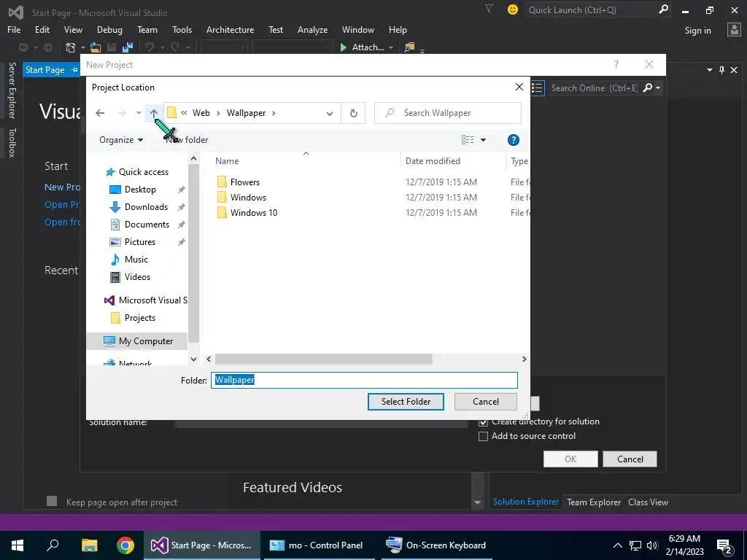This screenshot has width=747, height=560.
Task: Expand the Search Online options dropdown
Action: [x=658, y=87]
